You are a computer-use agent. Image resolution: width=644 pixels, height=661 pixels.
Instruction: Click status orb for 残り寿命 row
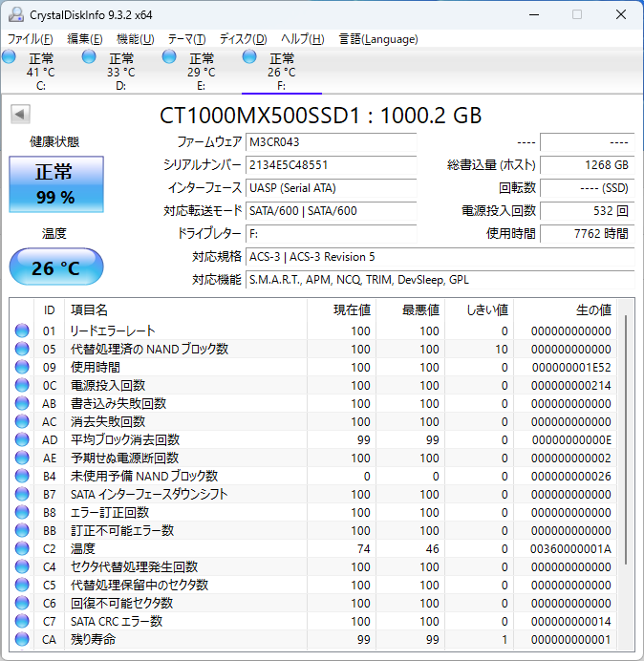(x=22, y=639)
